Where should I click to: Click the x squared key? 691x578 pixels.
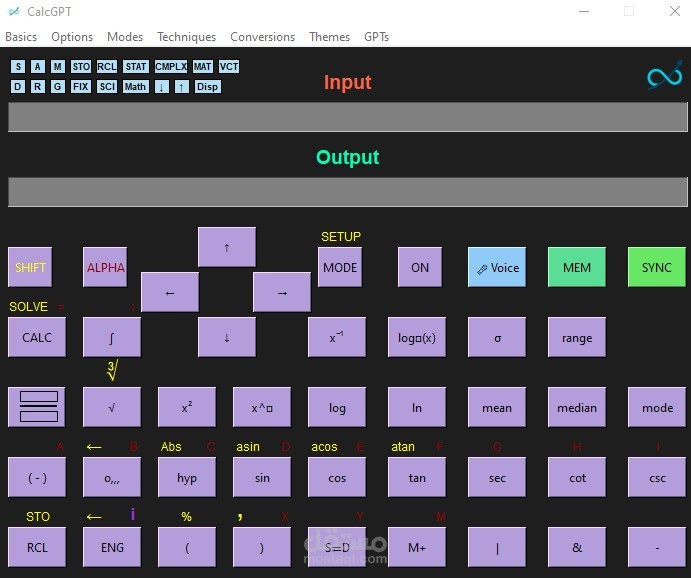[x=187, y=407]
